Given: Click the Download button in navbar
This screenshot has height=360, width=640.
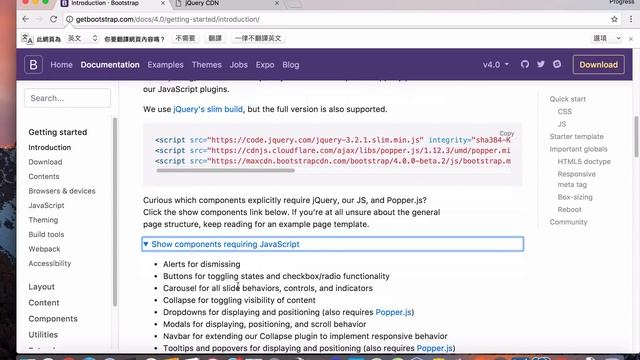Looking at the screenshot, I should (x=598, y=64).
